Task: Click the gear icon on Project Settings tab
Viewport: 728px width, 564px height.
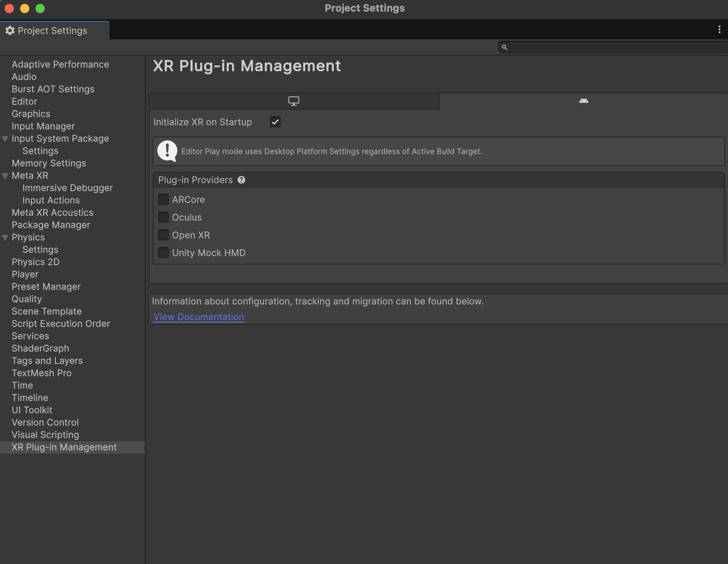Action: [x=10, y=30]
